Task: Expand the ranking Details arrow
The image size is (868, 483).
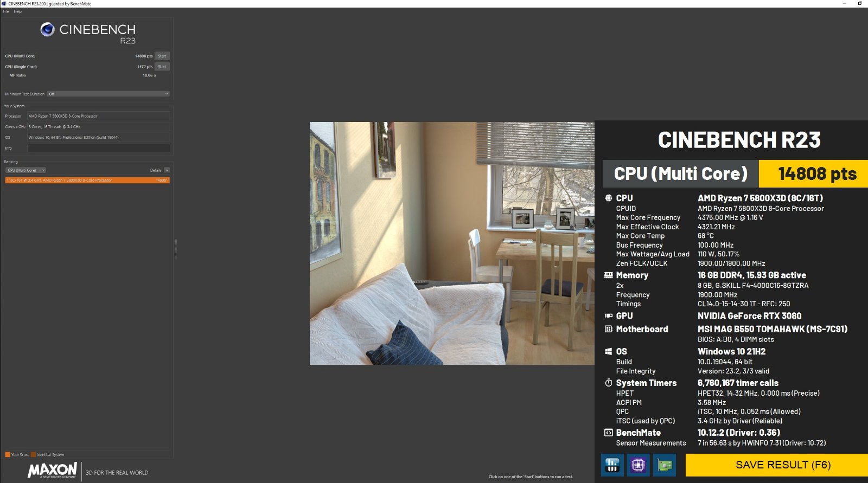Action: click(167, 170)
